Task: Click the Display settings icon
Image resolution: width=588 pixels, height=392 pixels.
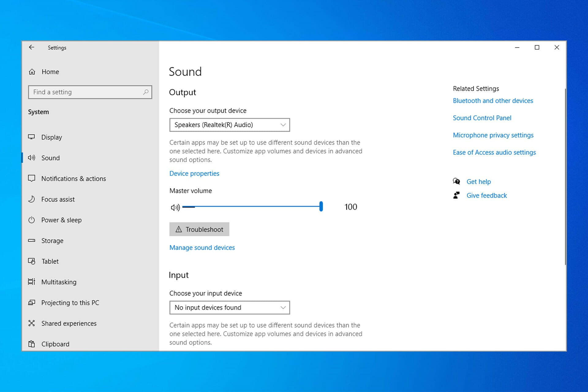Action: [x=33, y=137]
